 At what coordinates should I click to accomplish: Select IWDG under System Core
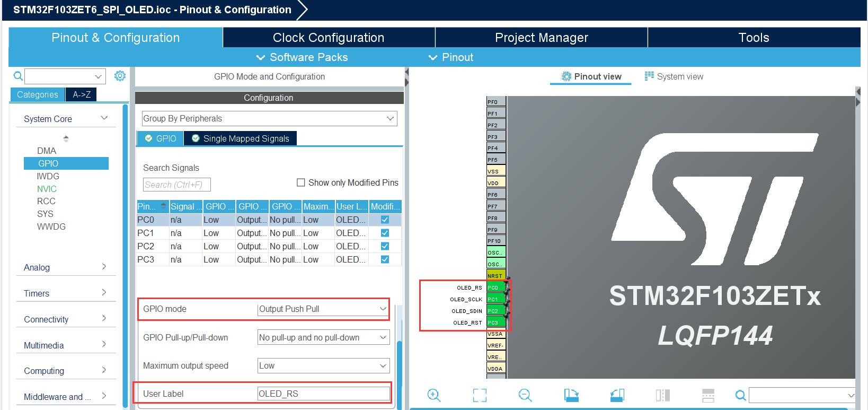point(48,176)
